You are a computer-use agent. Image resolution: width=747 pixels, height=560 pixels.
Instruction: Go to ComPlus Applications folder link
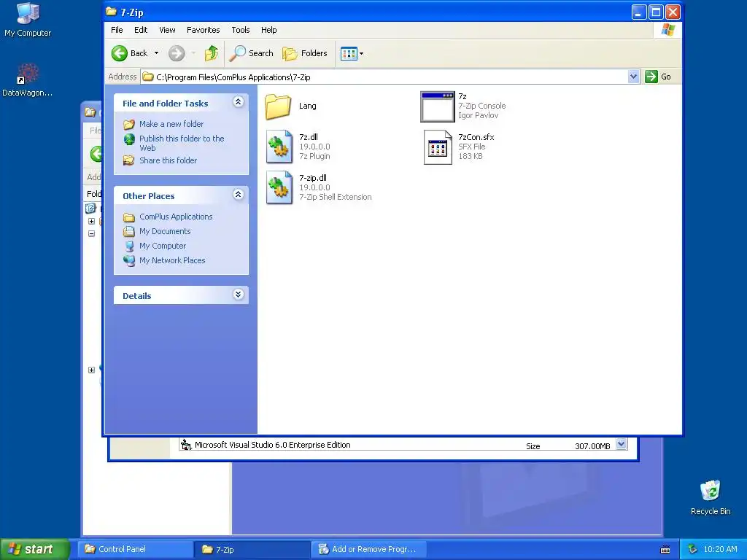pos(176,217)
